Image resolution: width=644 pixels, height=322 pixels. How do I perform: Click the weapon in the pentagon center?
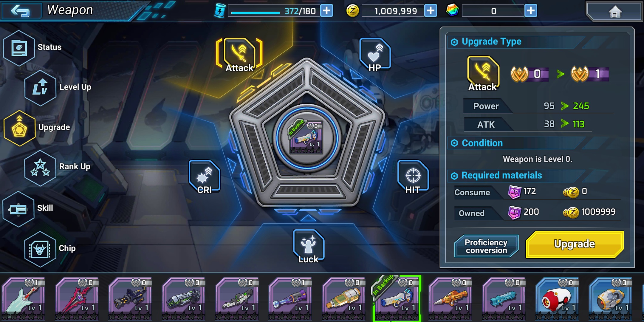tap(307, 137)
